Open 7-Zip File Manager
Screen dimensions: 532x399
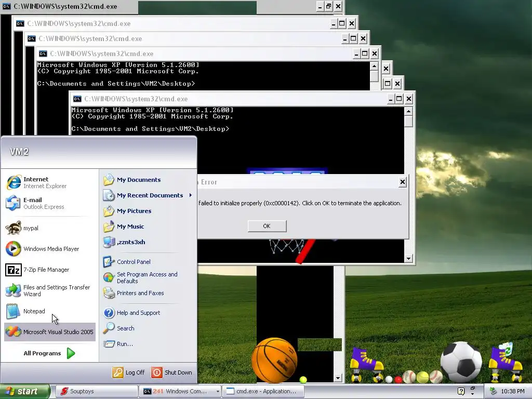click(x=49, y=270)
